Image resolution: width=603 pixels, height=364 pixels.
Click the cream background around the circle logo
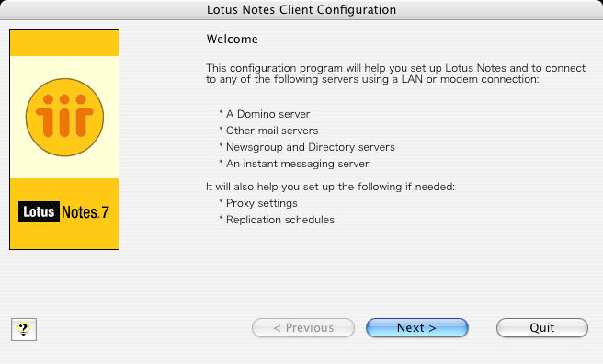[x=64, y=167]
